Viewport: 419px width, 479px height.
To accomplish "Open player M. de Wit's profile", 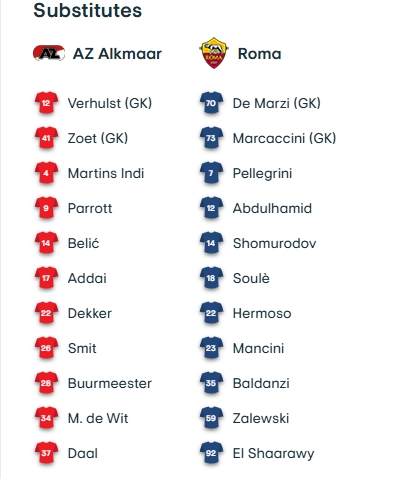I will point(98,418).
